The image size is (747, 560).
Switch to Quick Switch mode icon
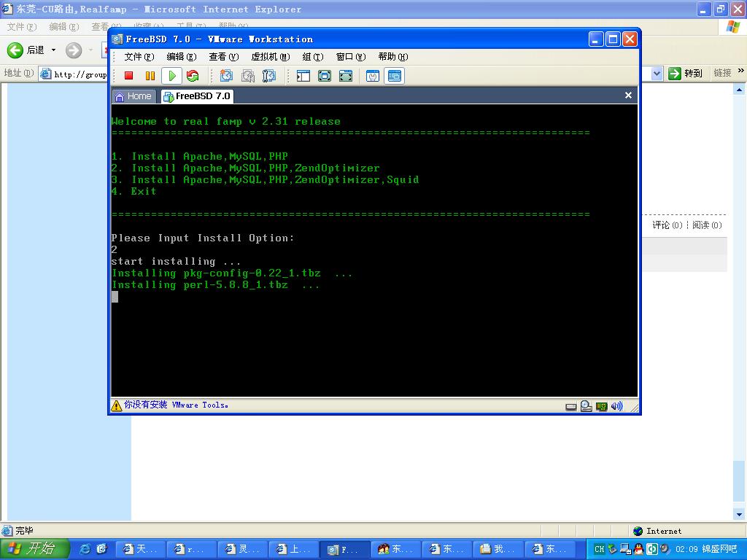325,76
